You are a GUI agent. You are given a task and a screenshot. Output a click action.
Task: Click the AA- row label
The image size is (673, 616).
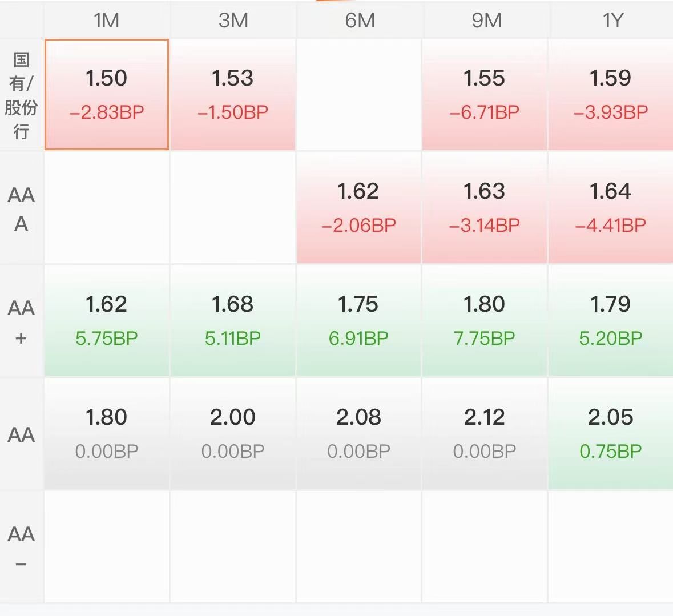click(x=22, y=547)
